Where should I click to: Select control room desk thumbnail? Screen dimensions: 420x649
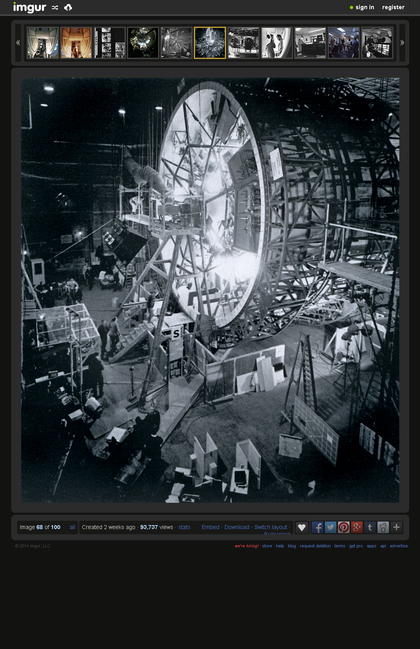pyautogui.click(x=310, y=43)
